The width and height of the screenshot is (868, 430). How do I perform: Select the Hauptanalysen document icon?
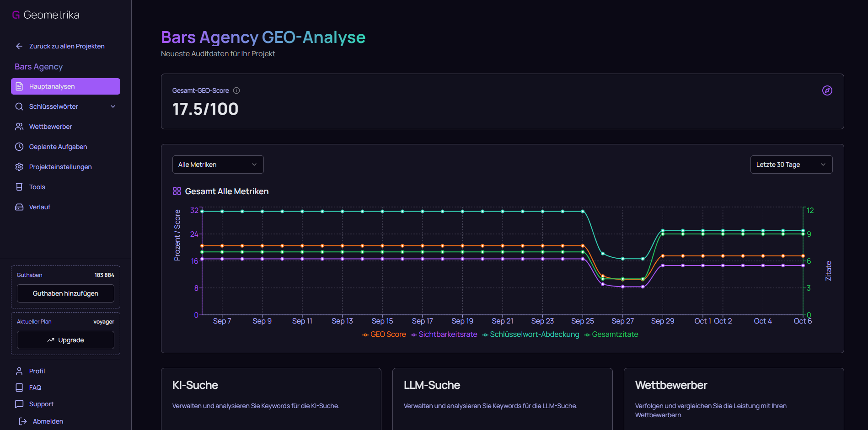19,86
